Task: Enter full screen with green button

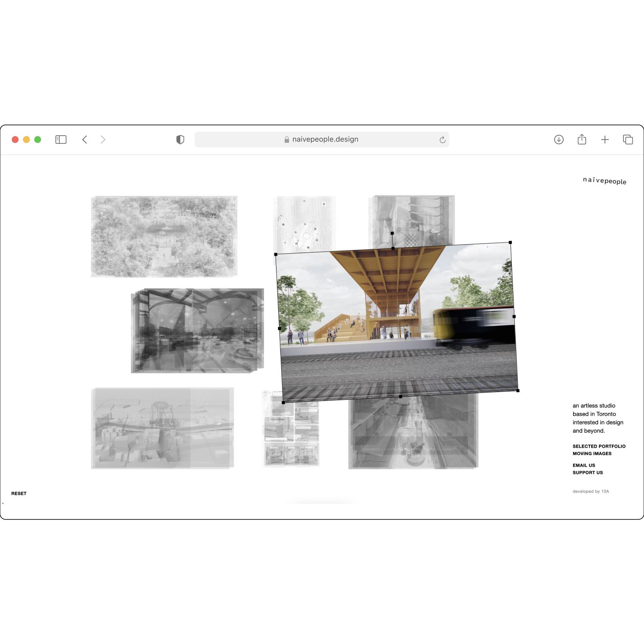Action: pyautogui.click(x=38, y=140)
